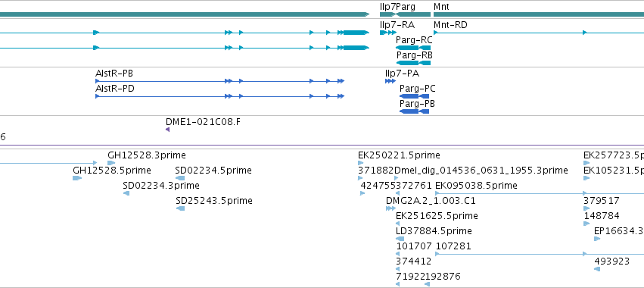Click the Parg-PC protein feature
644x288 pixels.
415,96
